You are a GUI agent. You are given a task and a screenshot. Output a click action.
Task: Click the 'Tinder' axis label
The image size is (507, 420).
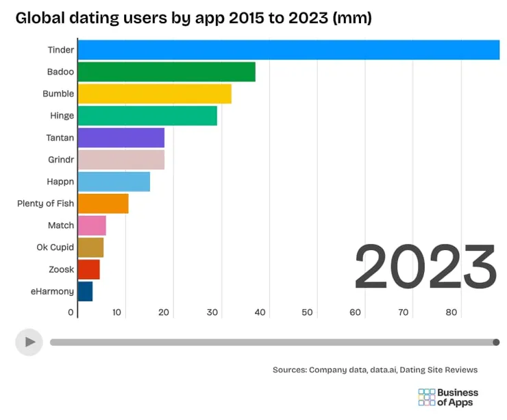pos(61,50)
